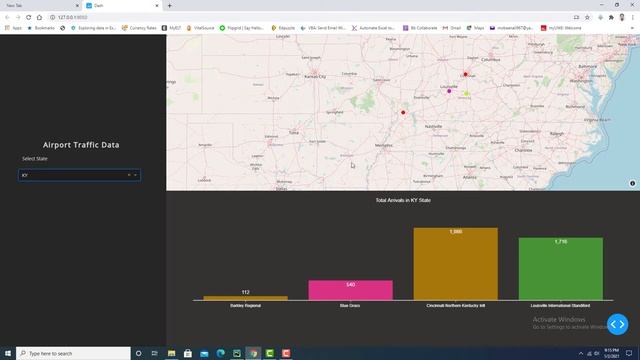Screen dimensions: 640x360
Task: Select the Barkley Regional bar
Action: 245,298
